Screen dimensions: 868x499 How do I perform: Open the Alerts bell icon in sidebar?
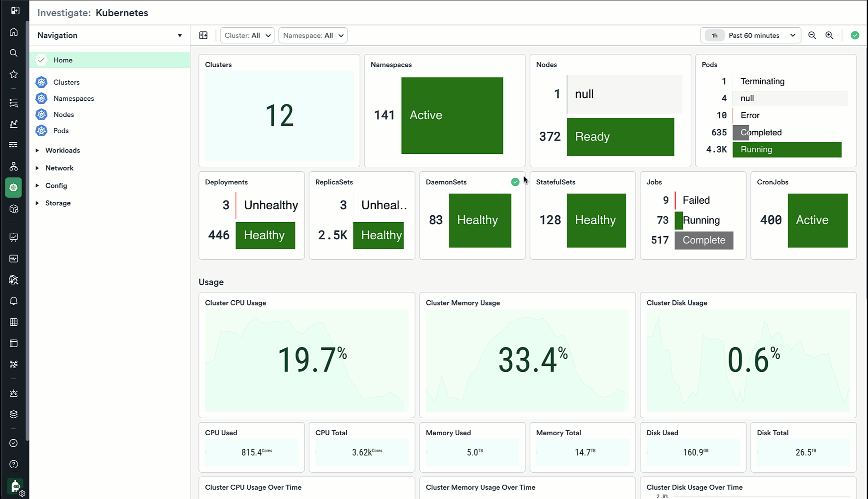coord(14,301)
